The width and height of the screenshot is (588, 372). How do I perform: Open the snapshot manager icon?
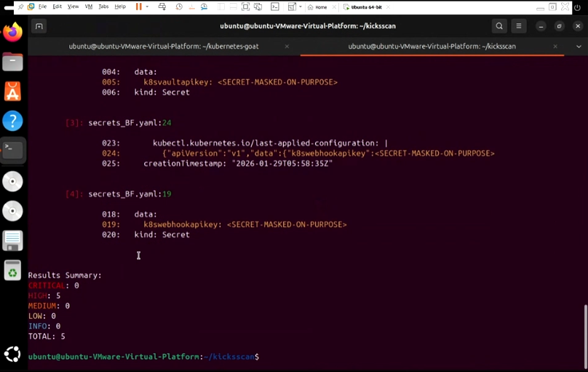[x=204, y=7]
